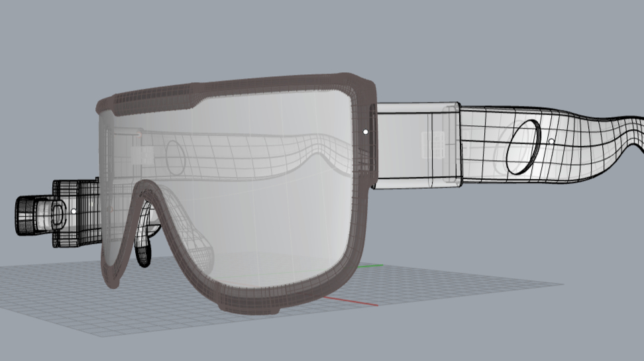This screenshot has width=644, height=361.
Task: Select the white point on right strap
Action: [x=551, y=141]
